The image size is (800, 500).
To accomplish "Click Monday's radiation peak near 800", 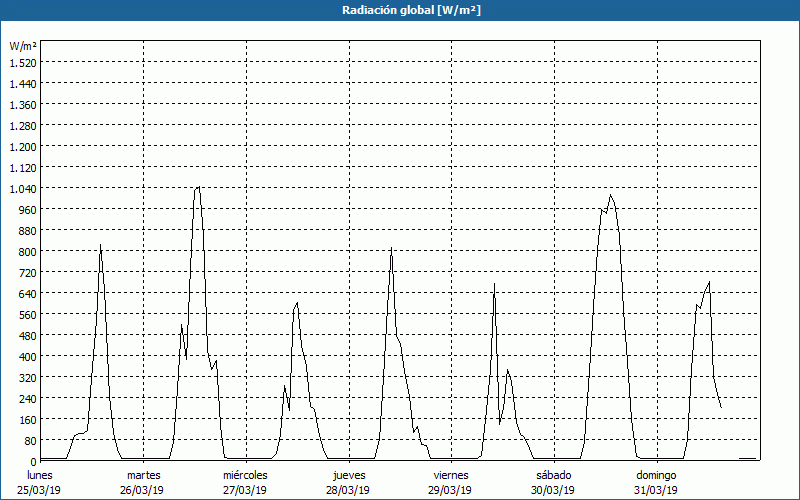I will click(x=100, y=245).
